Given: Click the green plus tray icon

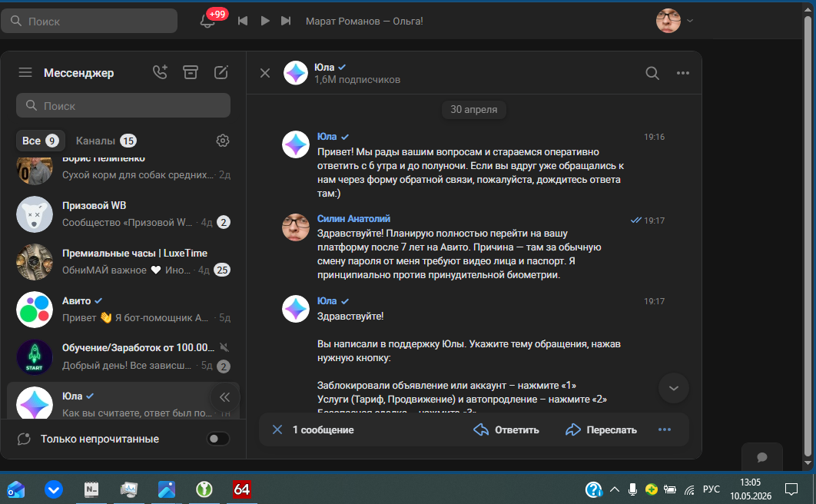Looking at the screenshot, I should point(651,489).
